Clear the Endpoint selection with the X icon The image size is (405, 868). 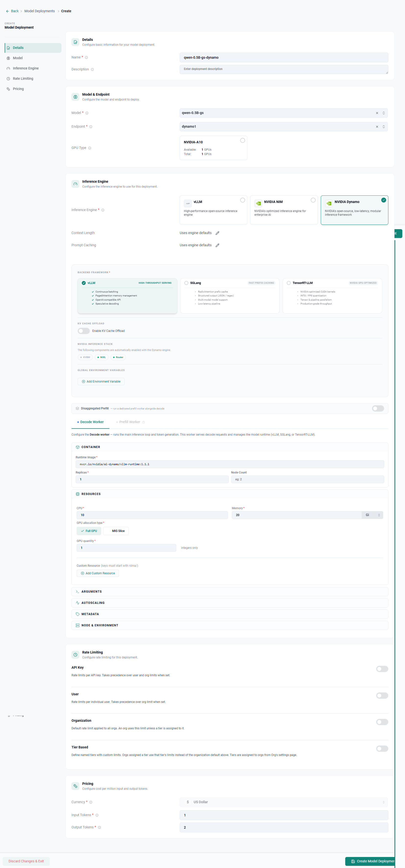click(377, 127)
